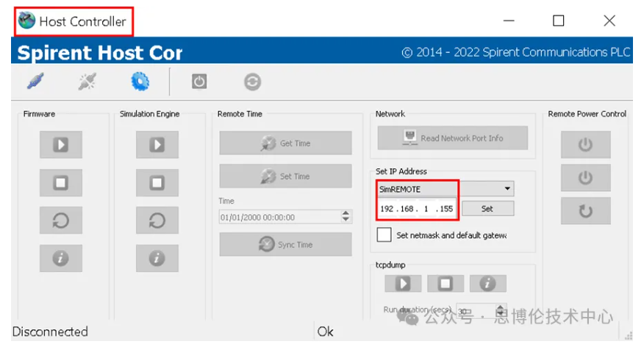Click the Time field spinner arrows
The image size is (644, 358).
346,217
